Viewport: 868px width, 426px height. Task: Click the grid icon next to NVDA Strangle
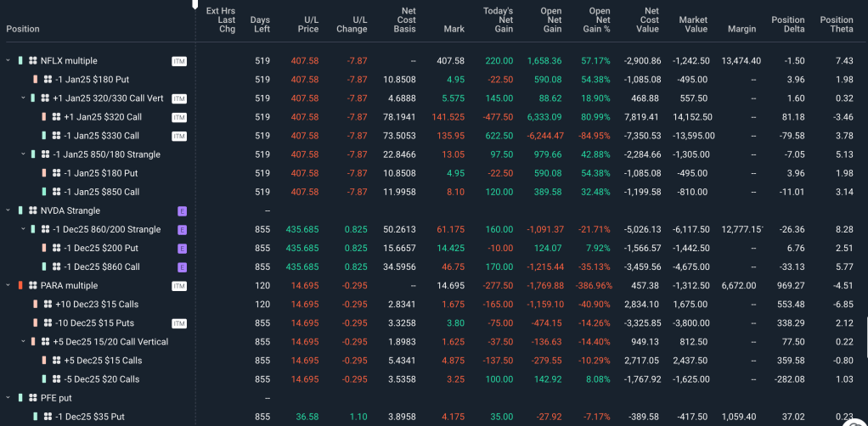[x=32, y=210]
